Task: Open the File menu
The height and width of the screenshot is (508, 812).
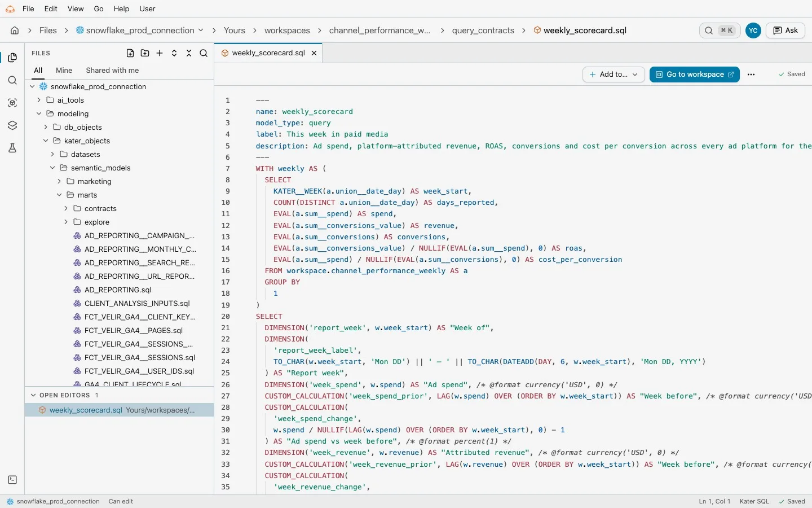Action: pyautogui.click(x=28, y=9)
